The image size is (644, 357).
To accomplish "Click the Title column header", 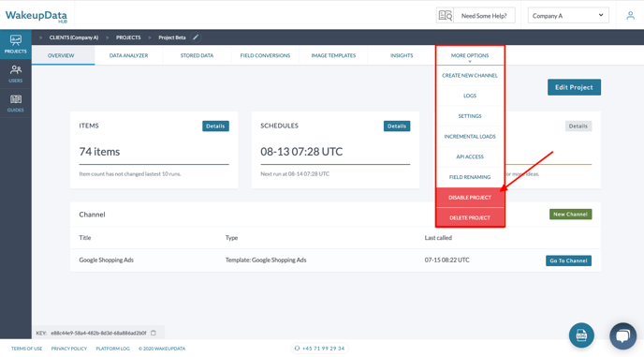I will [85, 238].
